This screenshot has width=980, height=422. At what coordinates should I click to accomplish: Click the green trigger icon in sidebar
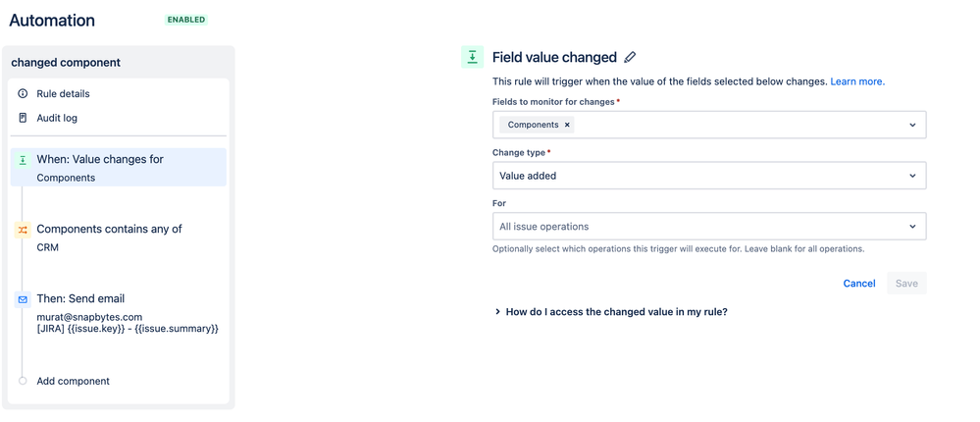23,160
